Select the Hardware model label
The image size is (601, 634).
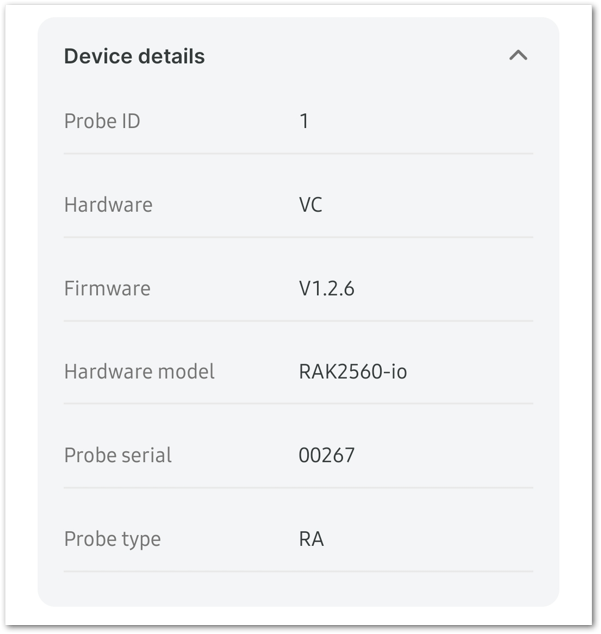point(139,371)
